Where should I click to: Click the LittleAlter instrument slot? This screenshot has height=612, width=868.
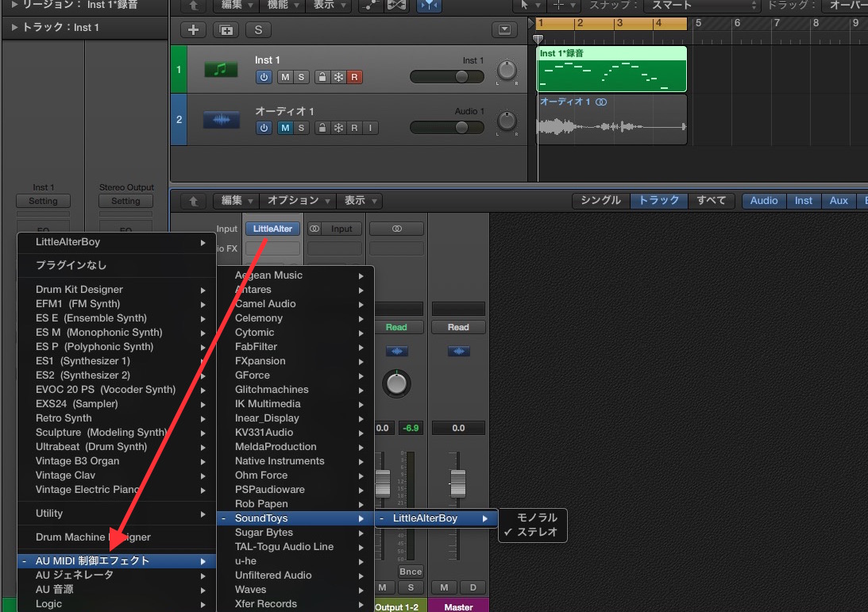[x=272, y=229]
